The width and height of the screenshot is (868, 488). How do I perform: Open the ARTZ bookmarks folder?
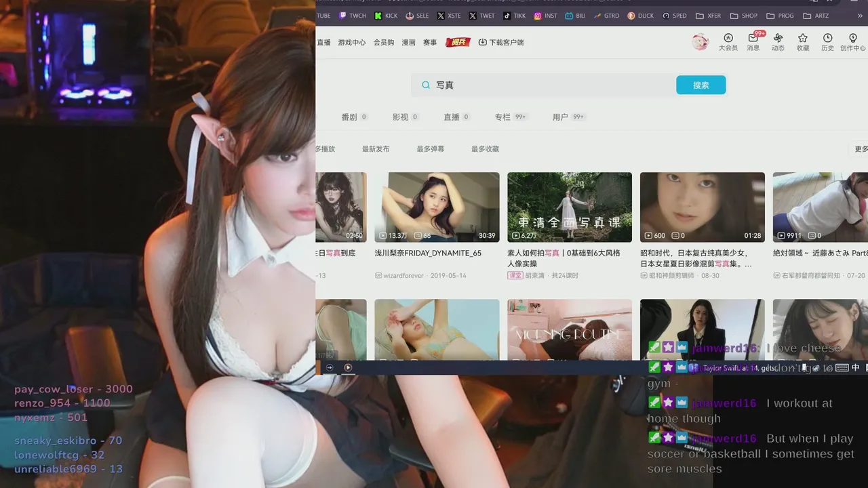[816, 16]
